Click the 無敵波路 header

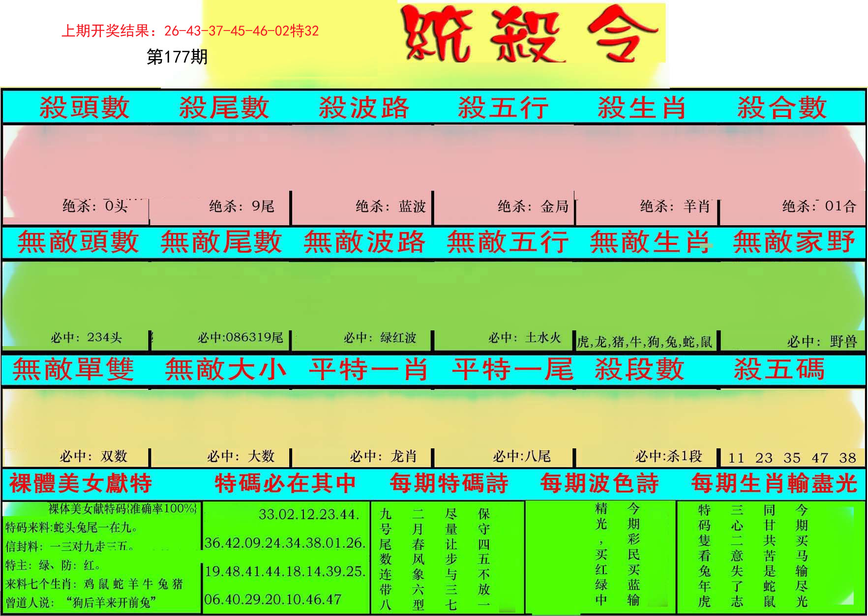(x=364, y=242)
